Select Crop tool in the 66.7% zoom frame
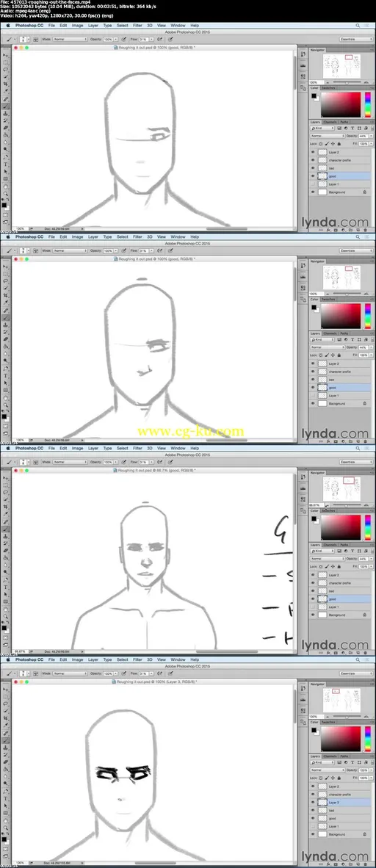The width and height of the screenshot is (376, 868). click(6, 507)
